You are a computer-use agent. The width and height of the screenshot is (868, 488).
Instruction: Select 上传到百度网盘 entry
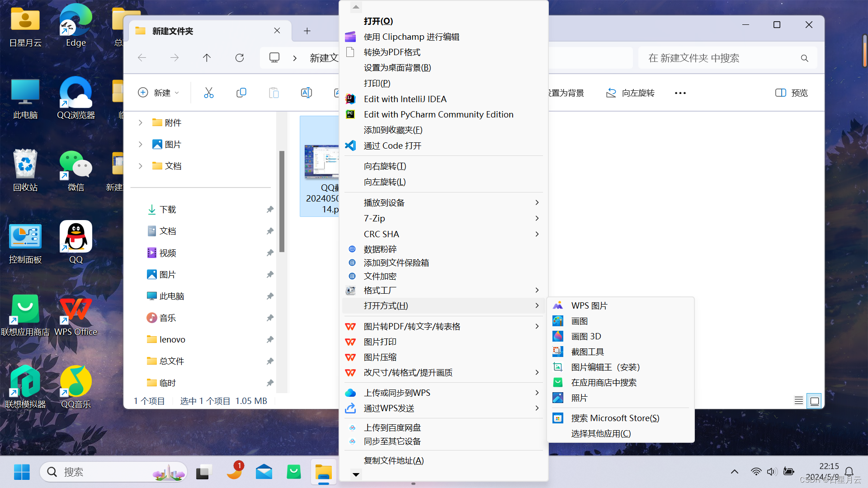(443, 427)
